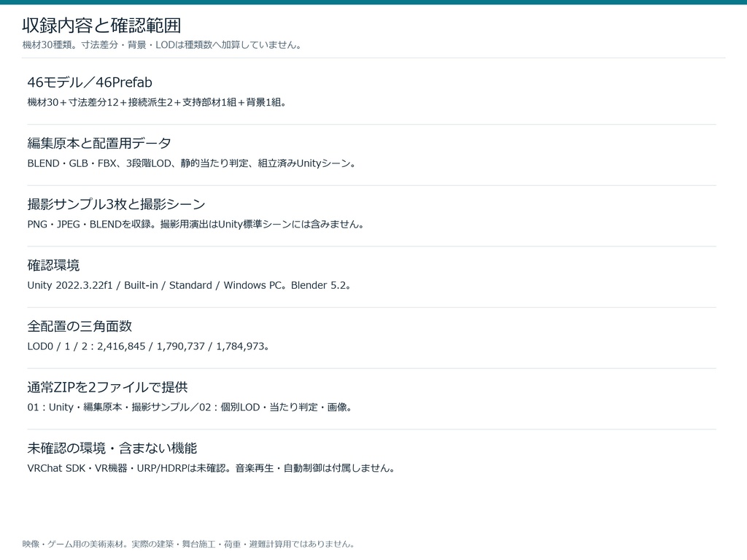
Task: Click the footer note starting 映像・ゲーム用の美術素材
Action: (188, 544)
